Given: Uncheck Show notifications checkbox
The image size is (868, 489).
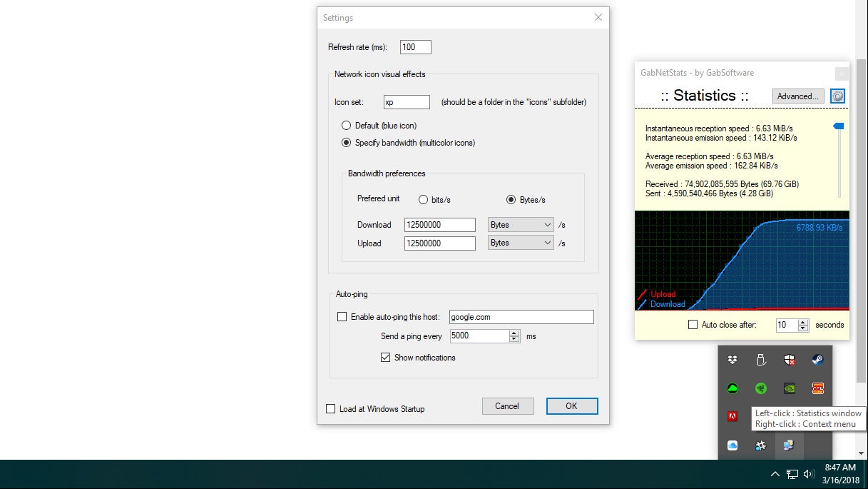Looking at the screenshot, I should (x=385, y=358).
